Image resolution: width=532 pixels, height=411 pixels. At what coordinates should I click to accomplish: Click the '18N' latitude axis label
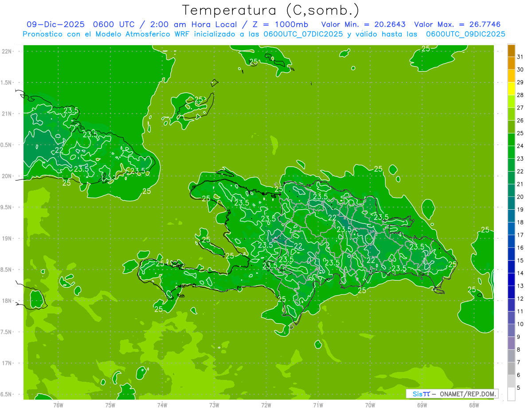7,301
